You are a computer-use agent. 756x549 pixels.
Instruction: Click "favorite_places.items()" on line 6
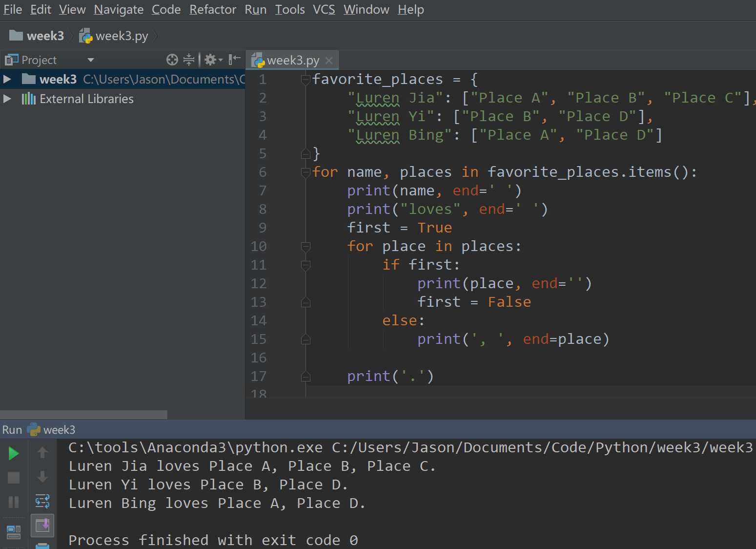pyautogui.click(x=588, y=172)
